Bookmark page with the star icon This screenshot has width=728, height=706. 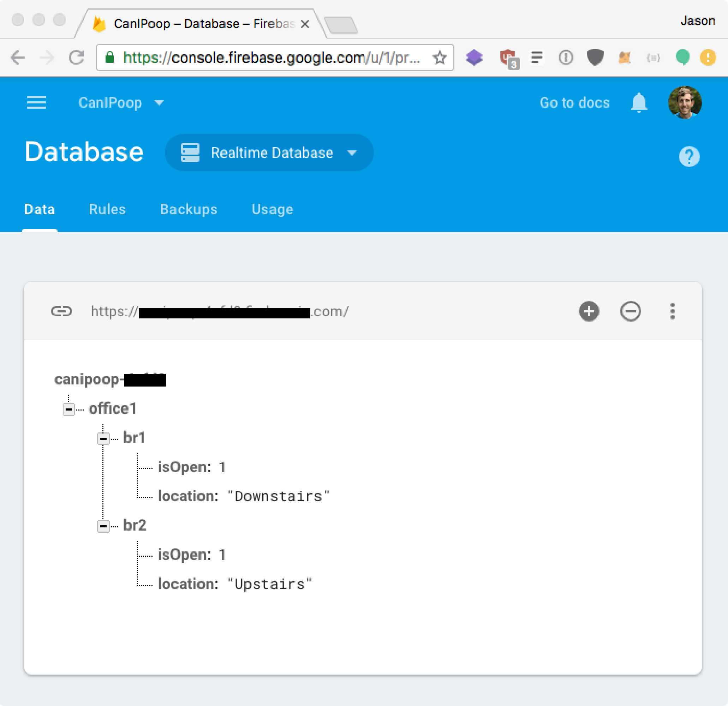pyautogui.click(x=440, y=58)
